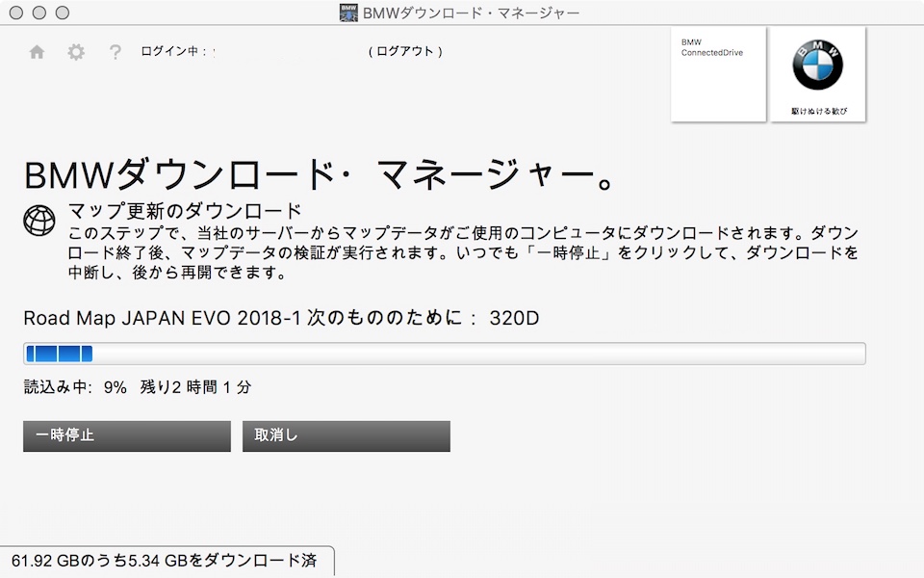Click the BMW app icon in the title bar
The height and width of the screenshot is (578, 924).
click(348, 13)
